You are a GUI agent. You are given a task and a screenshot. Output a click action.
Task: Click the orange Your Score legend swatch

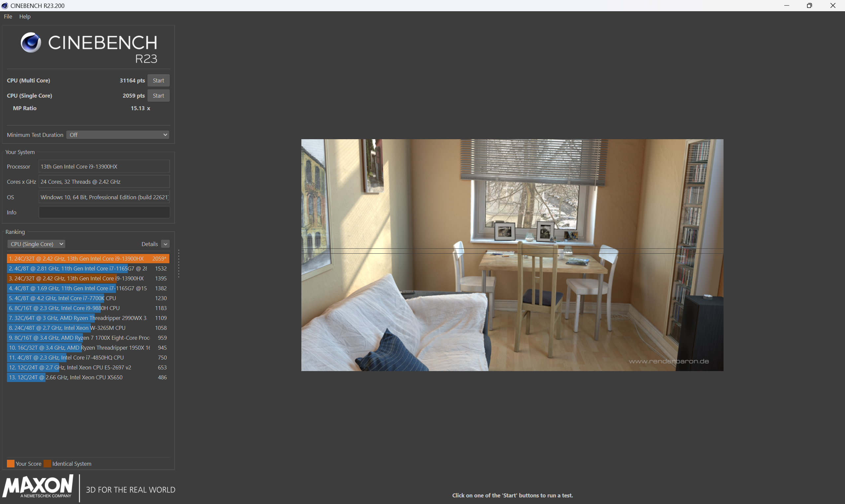pos(11,463)
